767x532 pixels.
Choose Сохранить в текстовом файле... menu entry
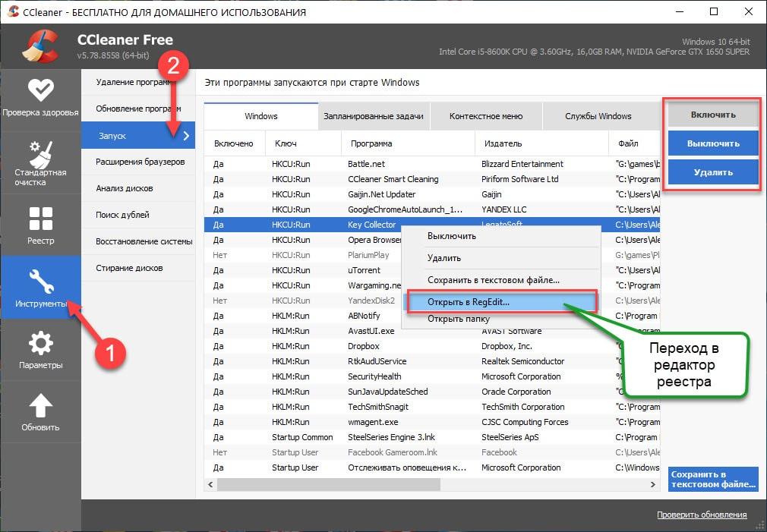[501, 280]
